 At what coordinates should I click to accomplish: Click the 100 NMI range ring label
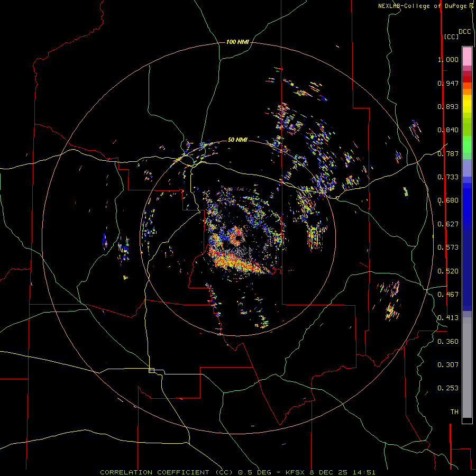(x=237, y=42)
